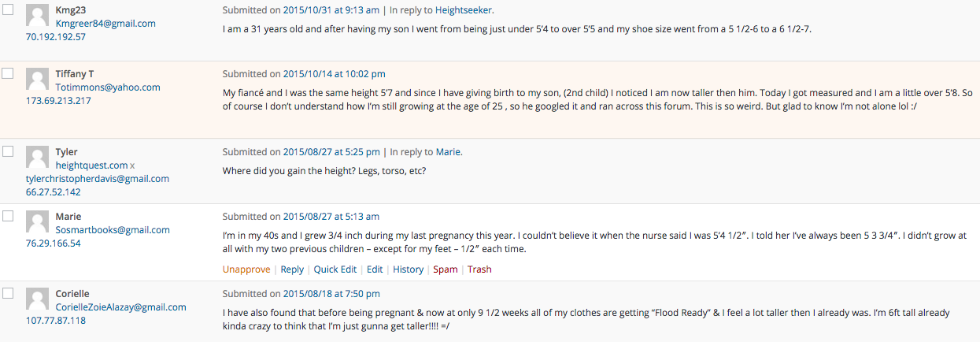Click Tyler's gray avatar icon
The height and width of the screenshot is (342, 980).
click(x=38, y=158)
